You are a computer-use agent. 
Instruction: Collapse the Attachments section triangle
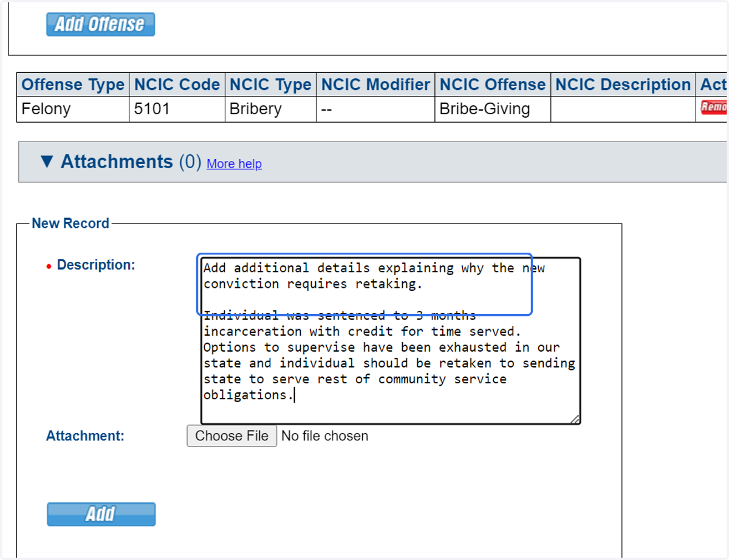(x=47, y=162)
